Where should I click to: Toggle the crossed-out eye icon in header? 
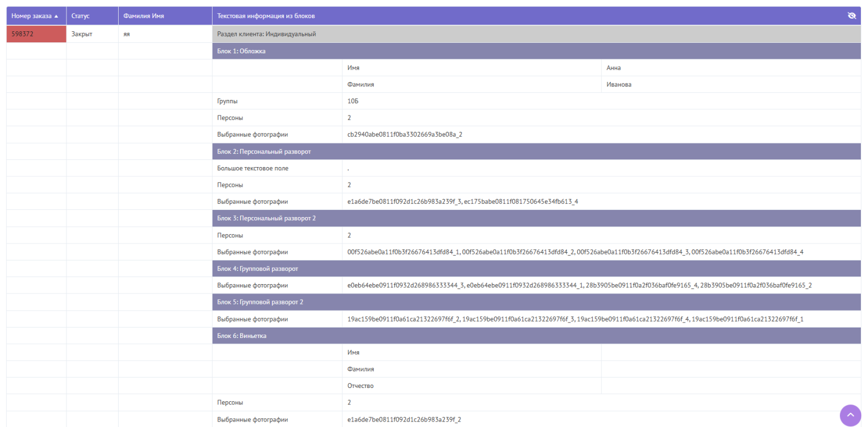pos(852,15)
